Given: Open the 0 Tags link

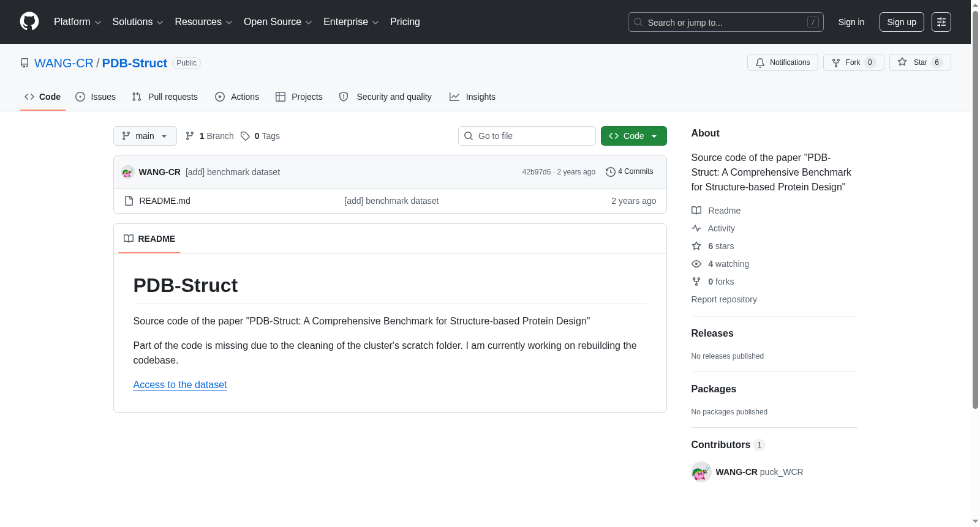Looking at the screenshot, I should pos(260,136).
